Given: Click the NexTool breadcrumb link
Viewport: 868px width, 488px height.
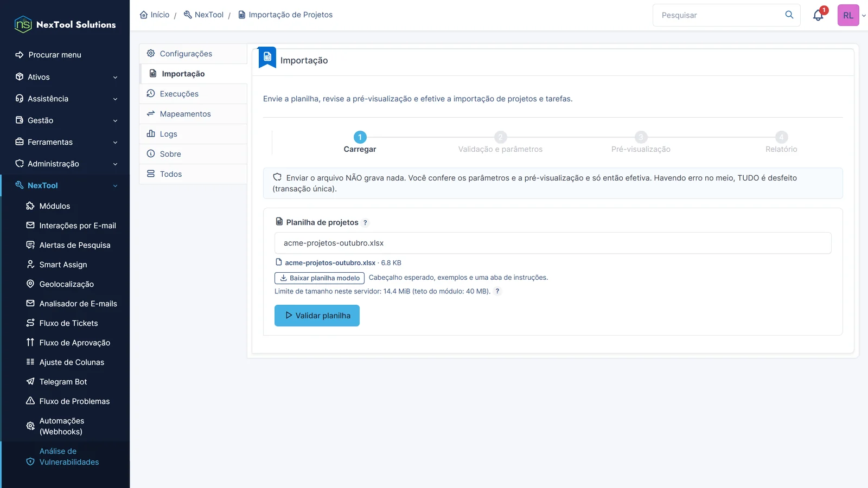Looking at the screenshot, I should click(203, 15).
